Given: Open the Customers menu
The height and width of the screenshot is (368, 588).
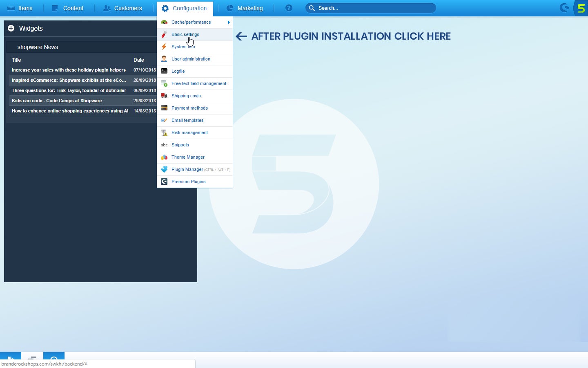Looking at the screenshot, I should tap(122, 8).
